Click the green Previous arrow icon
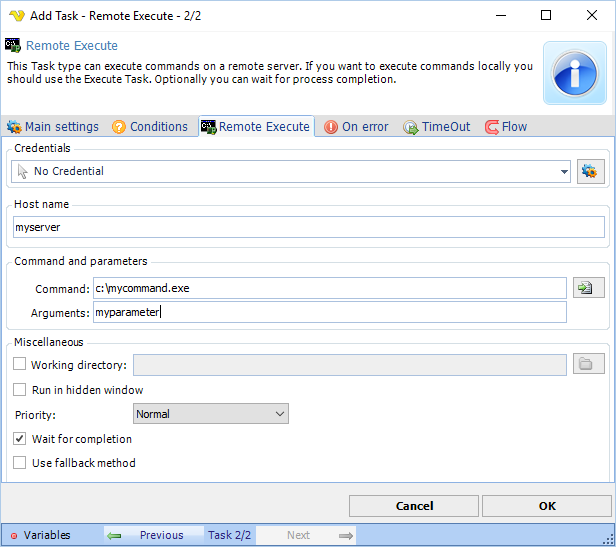 click(x=115, y=535)
